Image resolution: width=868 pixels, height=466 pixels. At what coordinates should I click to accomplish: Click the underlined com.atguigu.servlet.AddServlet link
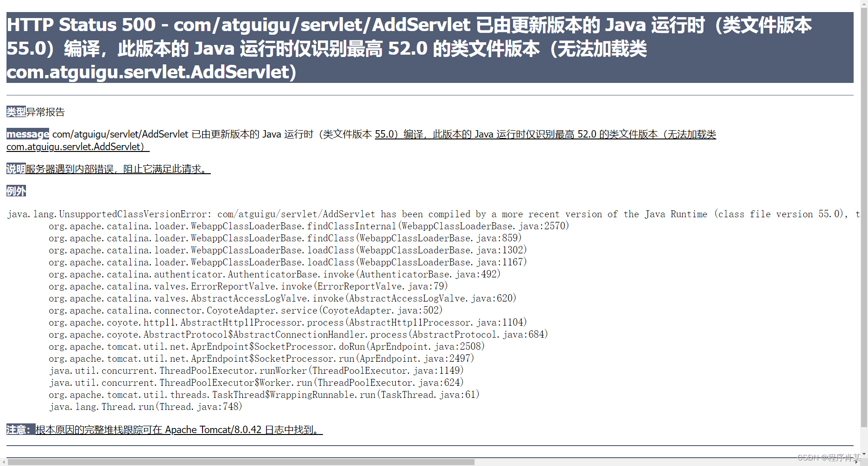click(74, 146)
